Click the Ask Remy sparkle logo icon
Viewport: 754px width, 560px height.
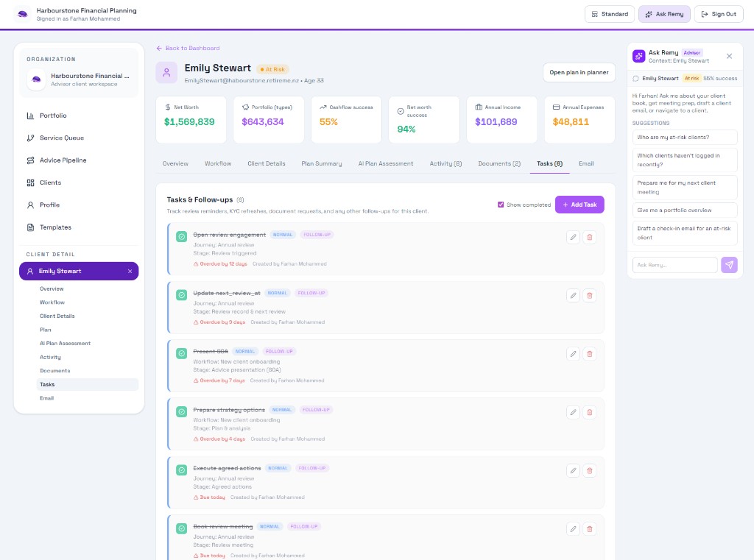638,56
